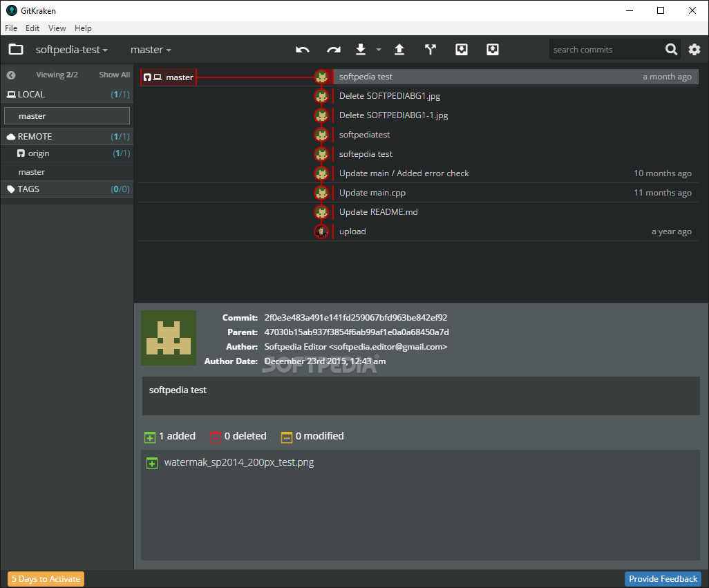Click the large author avatar in details
The height and width of the screenshot is (588, 709).
click(x=169, y=338)
